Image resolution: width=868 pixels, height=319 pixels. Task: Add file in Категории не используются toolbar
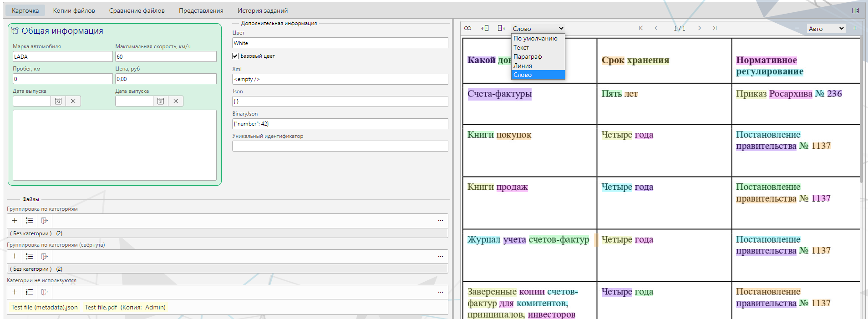[15, 292]
